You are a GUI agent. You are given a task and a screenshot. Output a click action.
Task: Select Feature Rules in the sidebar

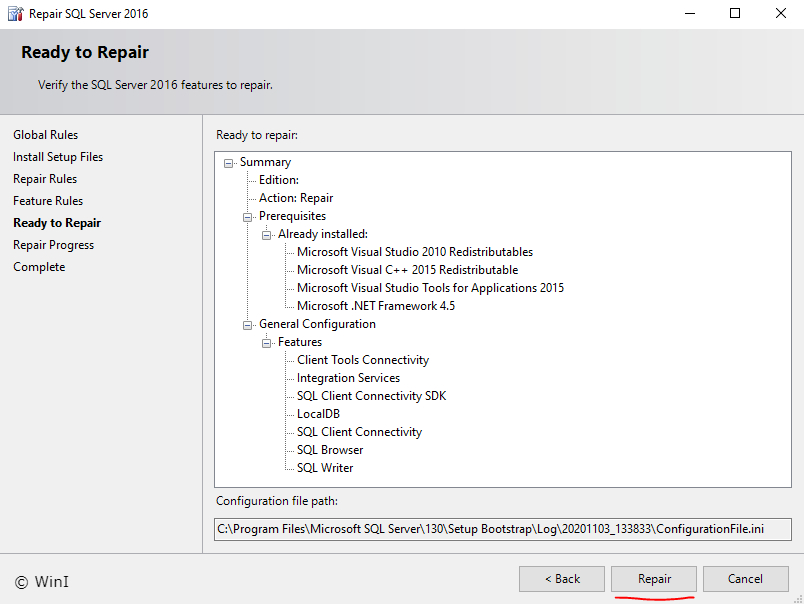47,200
